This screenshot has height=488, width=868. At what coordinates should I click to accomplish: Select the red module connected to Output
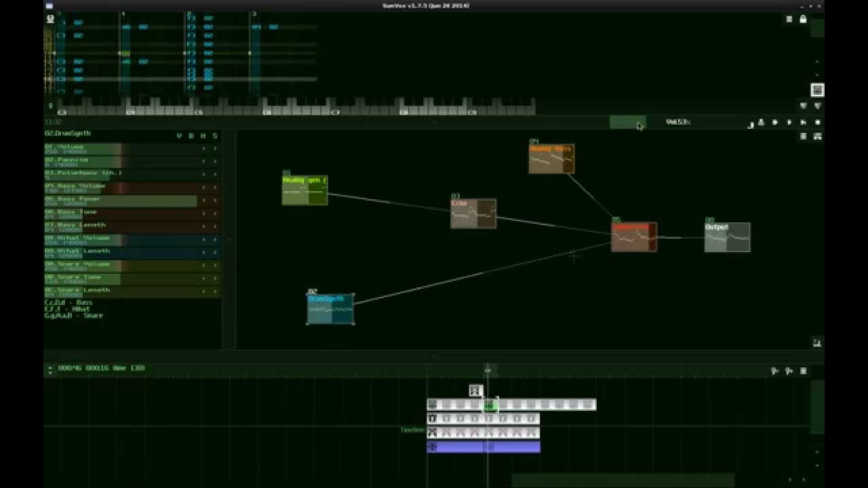(634, 237)
